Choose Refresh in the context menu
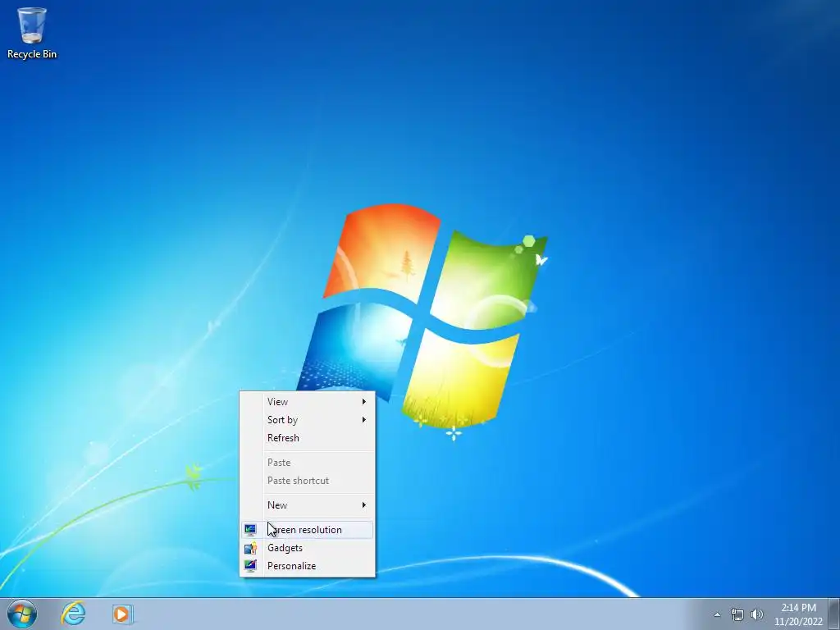Viewport: 840px width, 630px height. point(307,438)
